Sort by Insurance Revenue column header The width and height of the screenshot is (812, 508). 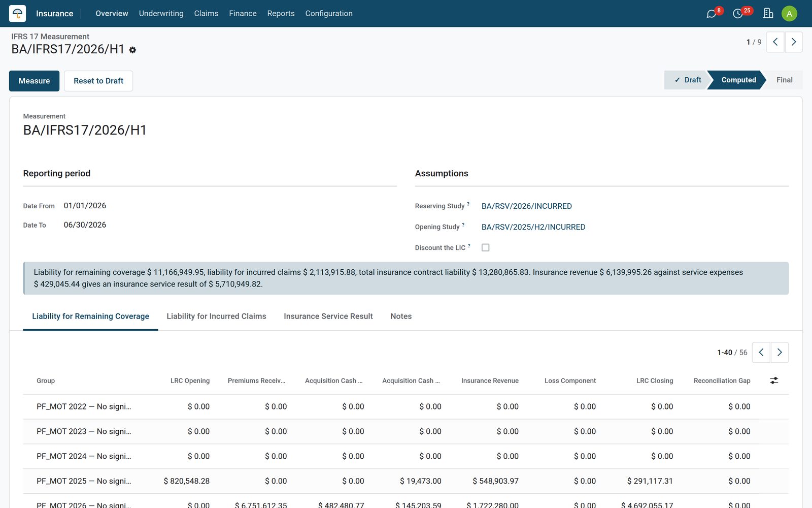[x=490, y=380]
